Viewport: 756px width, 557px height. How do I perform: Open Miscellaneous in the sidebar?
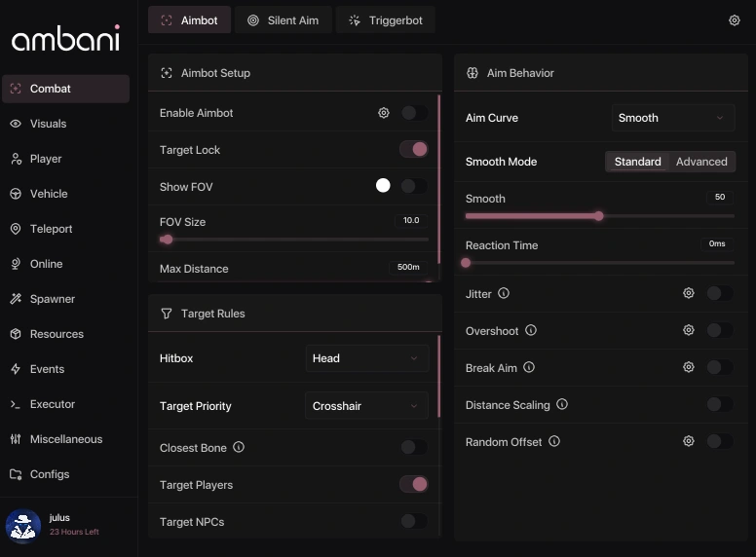pos(66,439)
